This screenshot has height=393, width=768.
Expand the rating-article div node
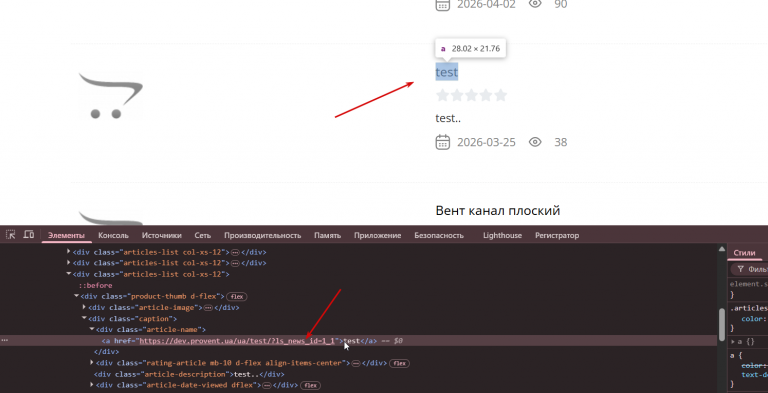[92, 363]
